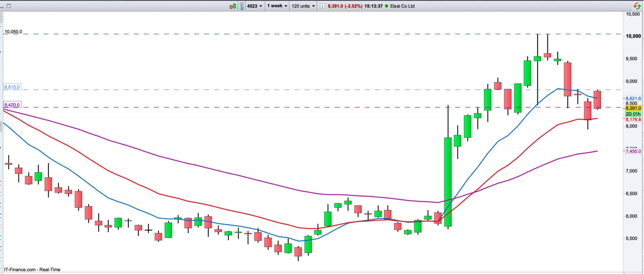
Task: Open the 4523 ticker symbol dropdown
Action: (x=254, y=6)
